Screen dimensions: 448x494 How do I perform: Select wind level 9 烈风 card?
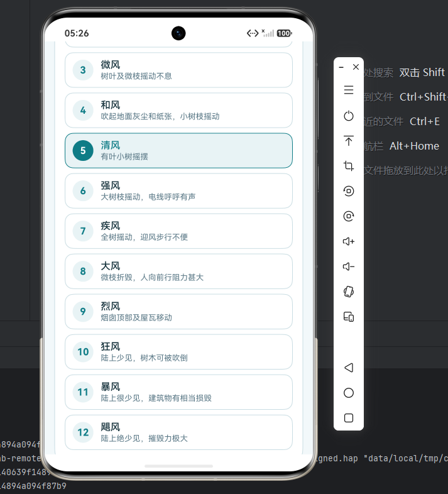click(178, 312)
